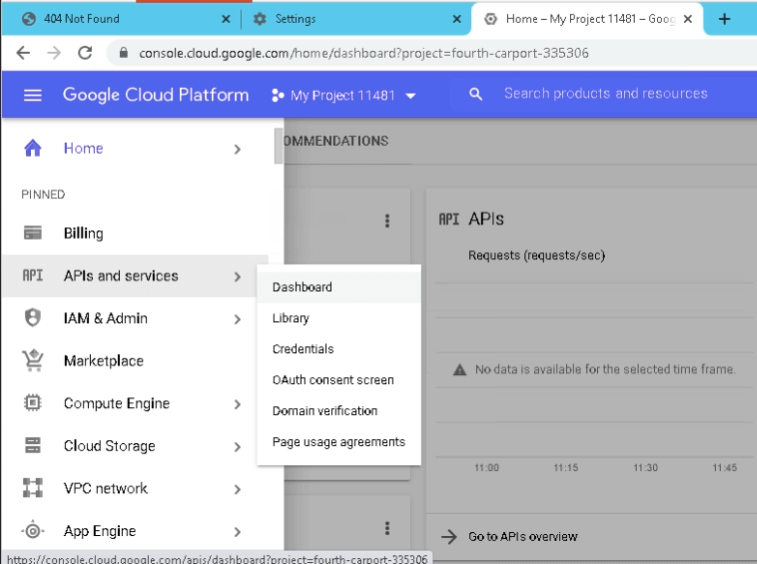
Task: Click the padlock site info icon
Action: (124, 53)
